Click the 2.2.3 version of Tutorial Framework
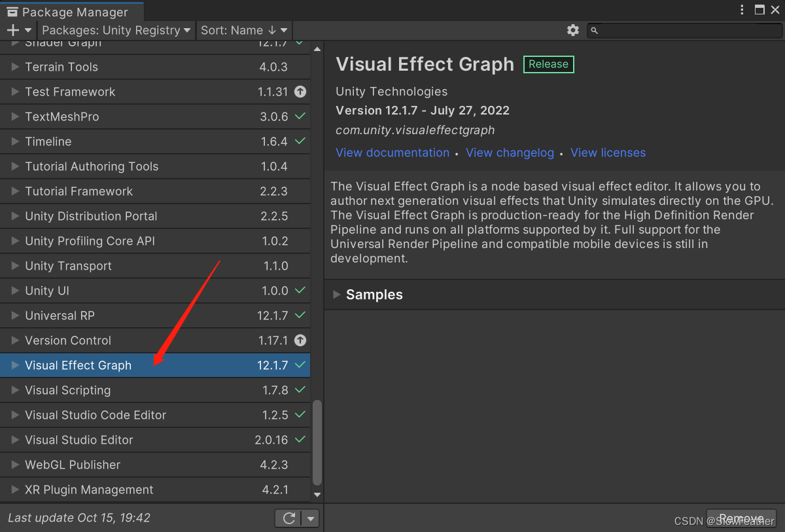Viewport: 785px width, 532px height. (273, 191)
